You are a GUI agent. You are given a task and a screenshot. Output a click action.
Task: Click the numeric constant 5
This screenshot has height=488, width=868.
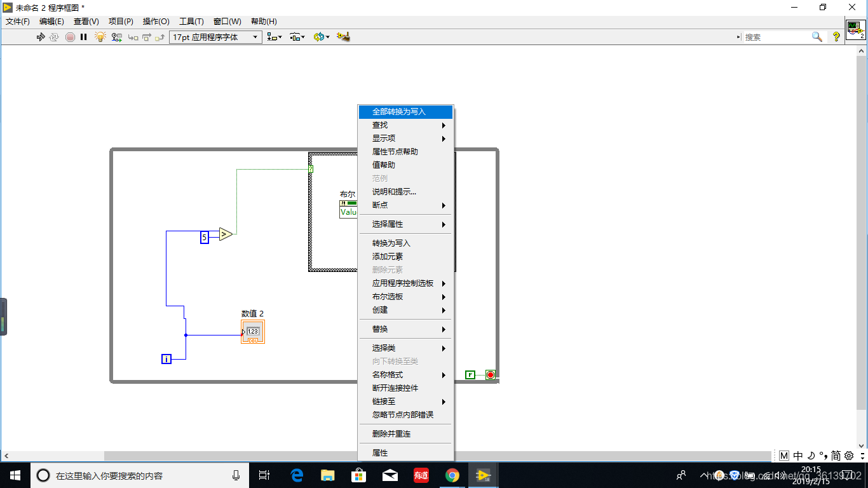(205, 238)
